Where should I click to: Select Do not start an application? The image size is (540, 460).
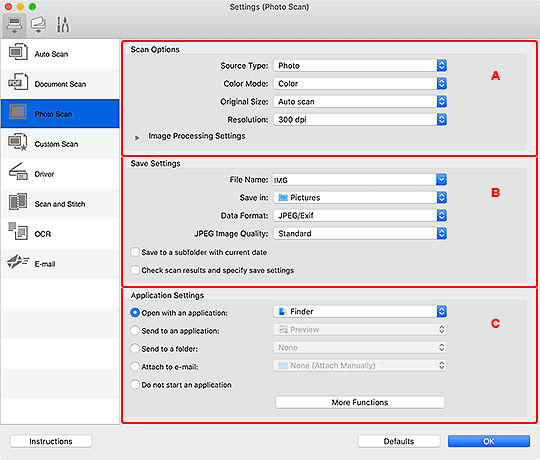click(135, 385)
